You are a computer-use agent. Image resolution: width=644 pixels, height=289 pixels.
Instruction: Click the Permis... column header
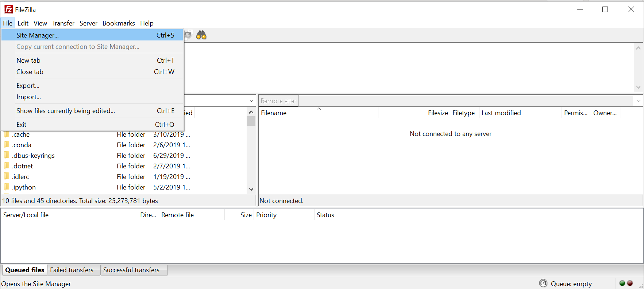[576, 113]
